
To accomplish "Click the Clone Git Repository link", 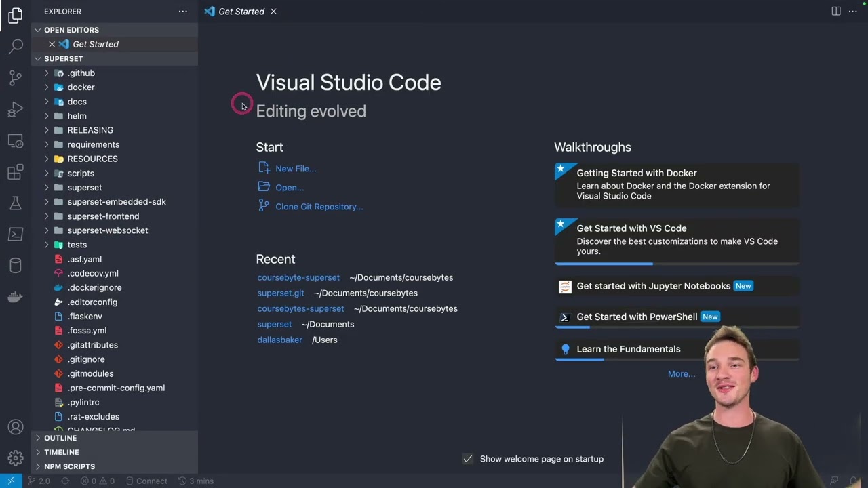I will pyautogui.click(x=319, y=207).
